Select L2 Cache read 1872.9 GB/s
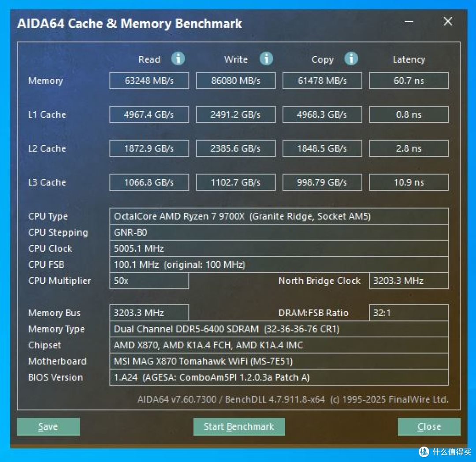This screenshot has width=476, height=462. (149, 148)
